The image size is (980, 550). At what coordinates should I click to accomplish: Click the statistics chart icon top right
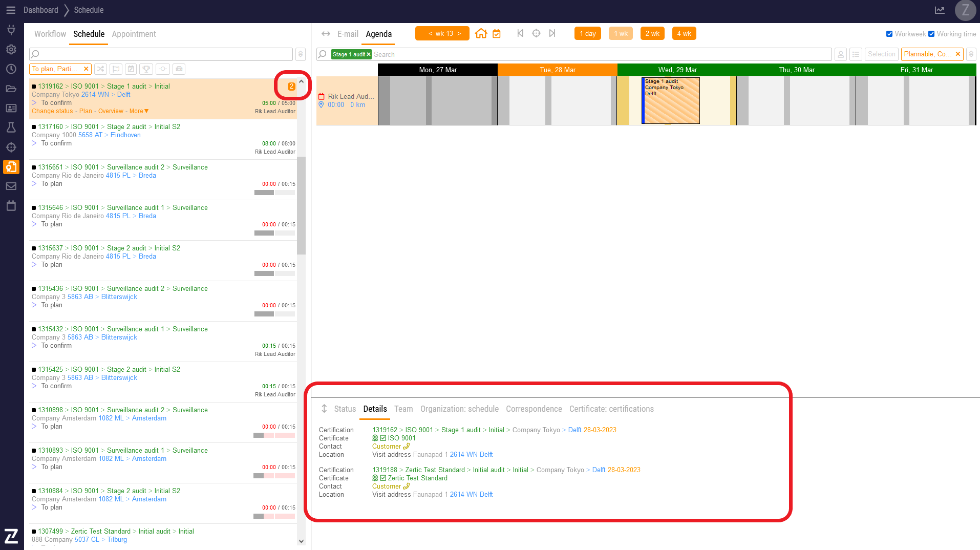[940, 10]
